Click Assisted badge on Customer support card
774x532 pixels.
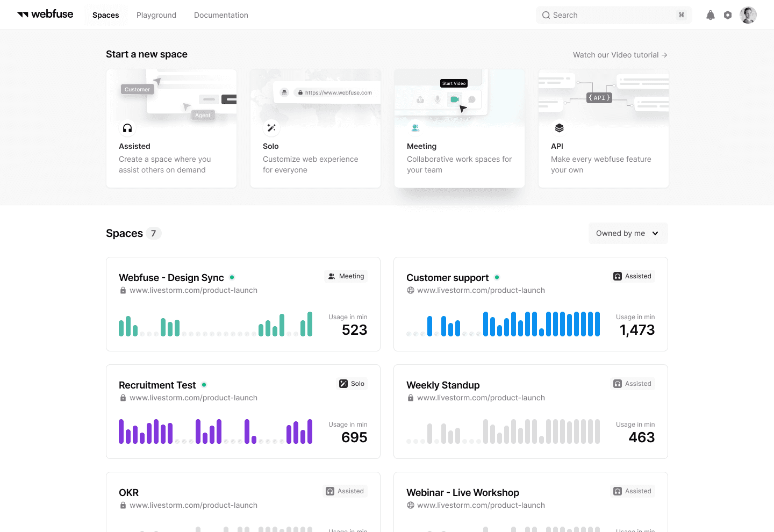[x=633, y=276]
